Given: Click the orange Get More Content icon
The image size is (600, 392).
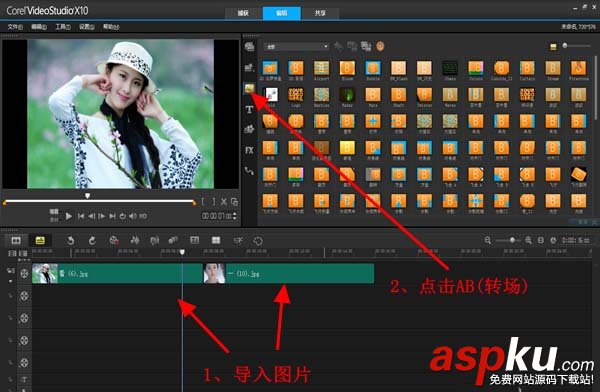Looking at the screenshot, I should pos(380,46).
